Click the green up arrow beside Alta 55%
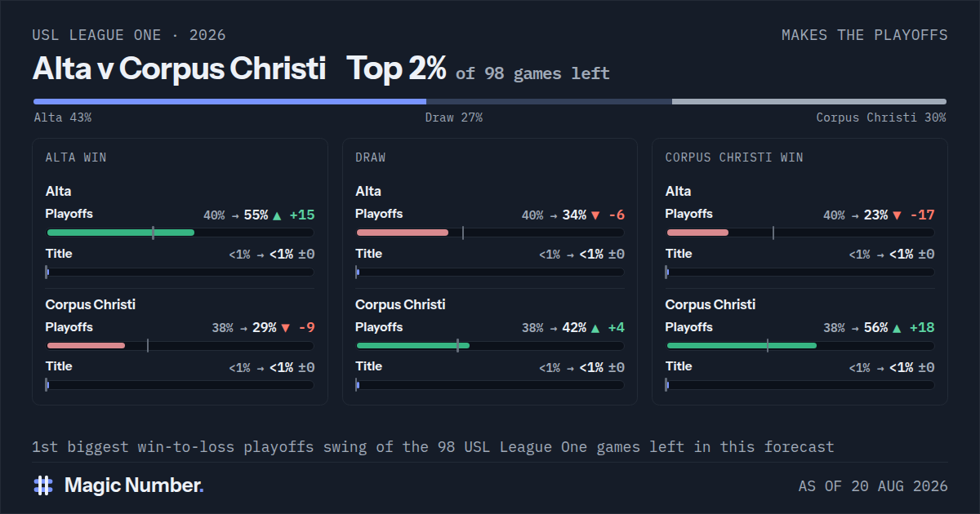980x514 pixels. [x=277, y=215]
